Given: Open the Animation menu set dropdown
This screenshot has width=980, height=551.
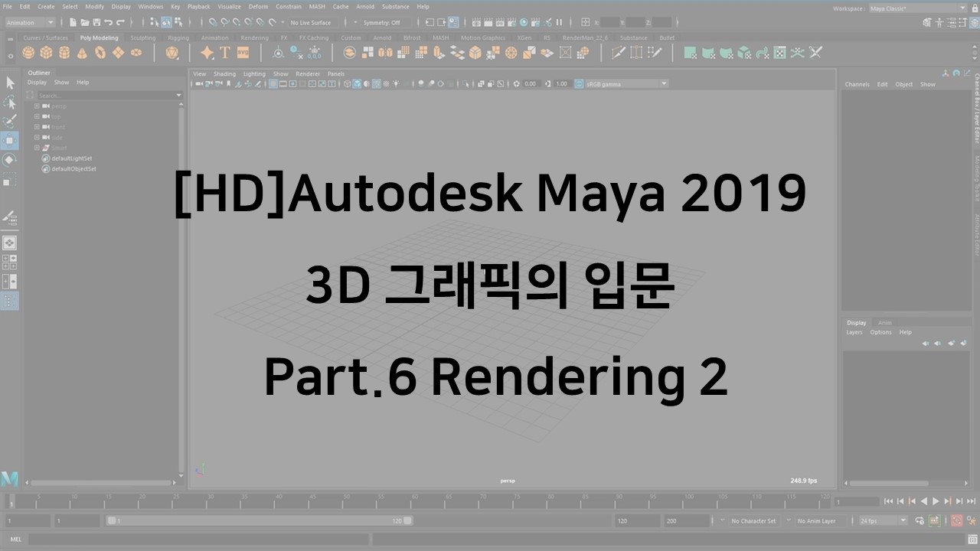Looking at the screenshot, I should [x=30, y=22].
